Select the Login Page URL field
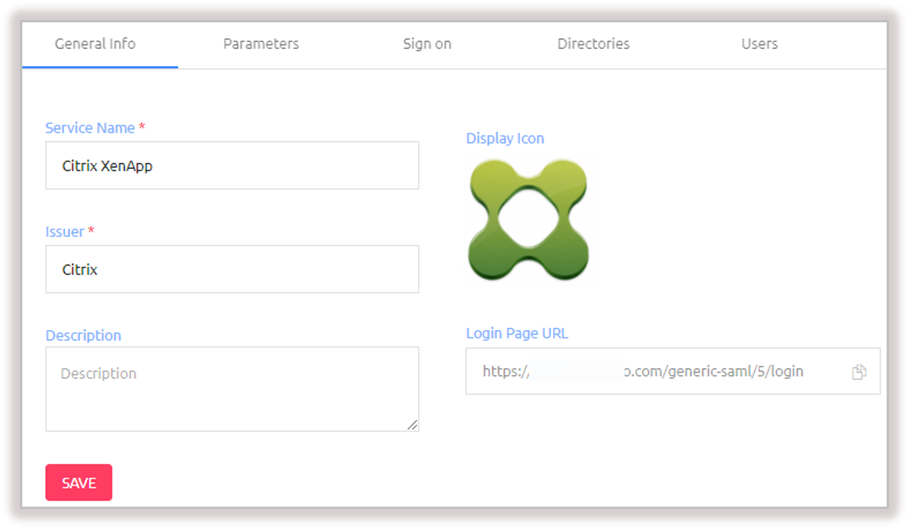Screen dimensions: 910x529 (x=673, y=371)
